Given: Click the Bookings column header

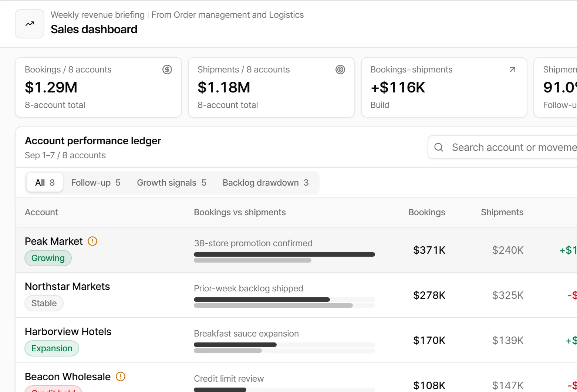Looking at the screenshot, I should (x=427, y=212).
